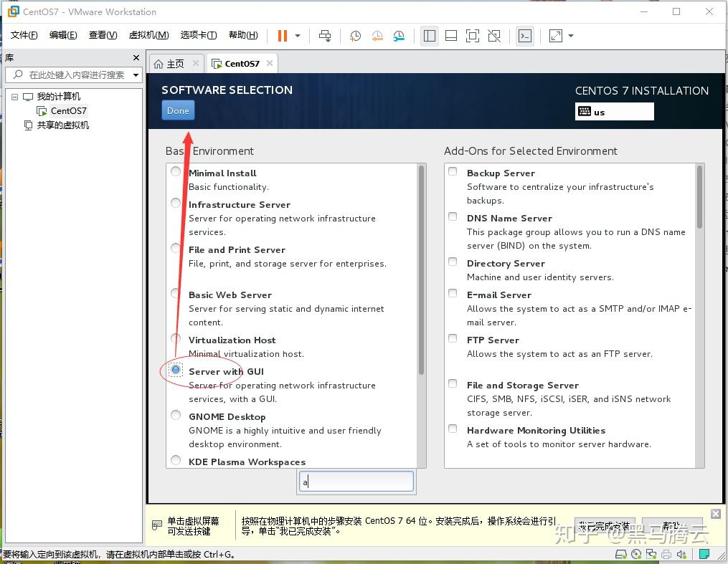
Task: Take a snapshot of the virtual machine
Action: [x=355, y=35]
